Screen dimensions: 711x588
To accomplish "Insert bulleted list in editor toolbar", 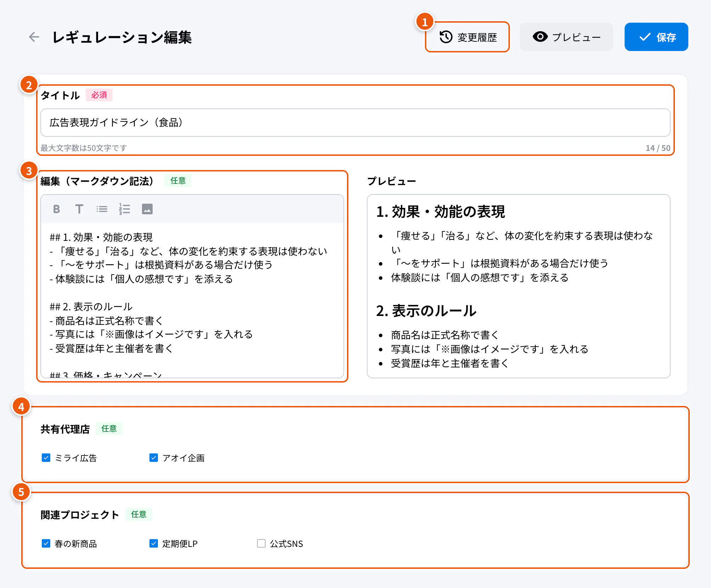I will tap(102, 209).
